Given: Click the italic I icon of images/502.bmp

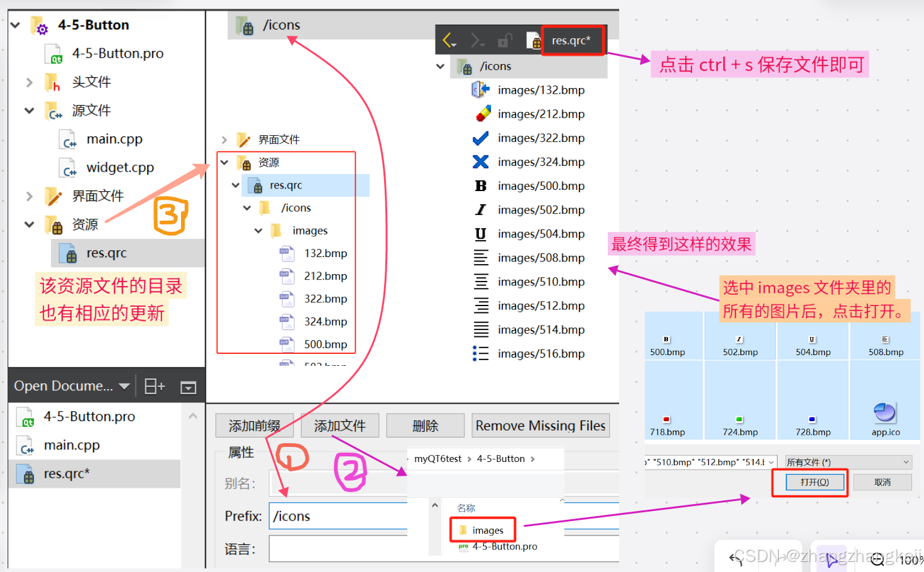Looking at the screenshot, I should pyautogui.click(x=481, y=210).
